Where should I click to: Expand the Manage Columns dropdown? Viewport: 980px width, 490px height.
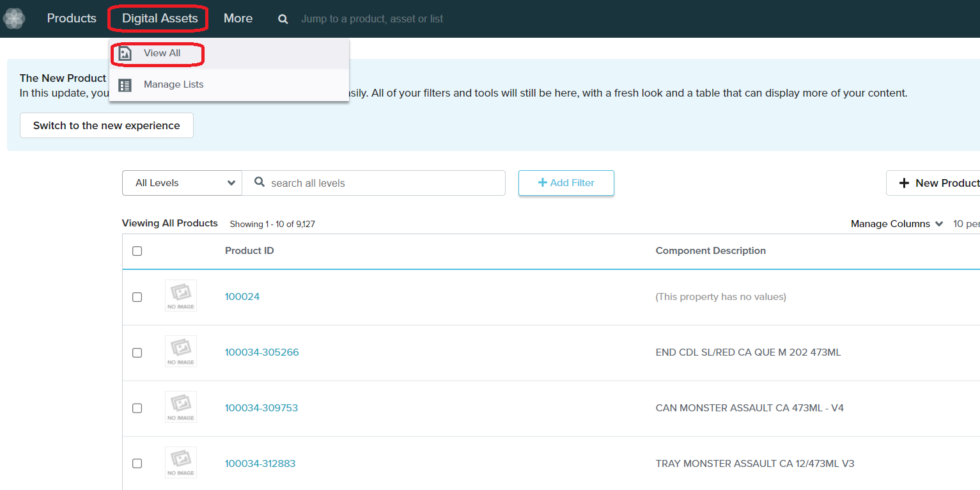pos(896,224)
